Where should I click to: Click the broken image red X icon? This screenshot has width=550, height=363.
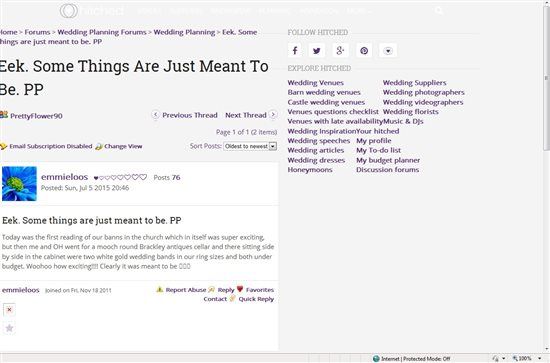[9, 310]
